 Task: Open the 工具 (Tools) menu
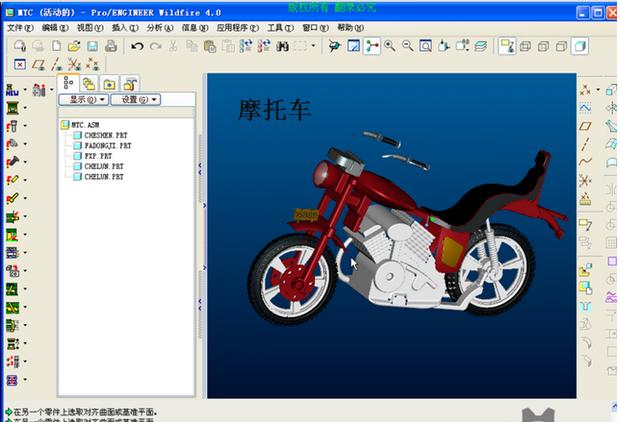pyautogui.click(x=280, y=28)
